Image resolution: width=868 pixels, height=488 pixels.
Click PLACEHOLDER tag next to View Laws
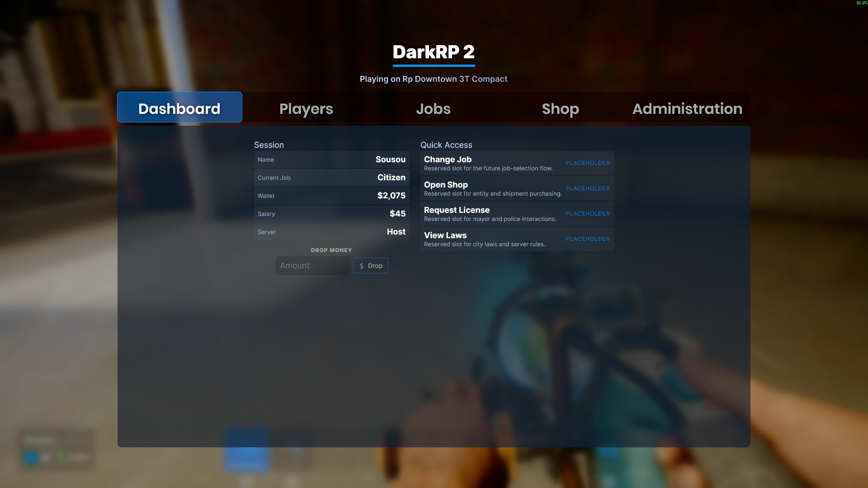click(x=587, y=239)
